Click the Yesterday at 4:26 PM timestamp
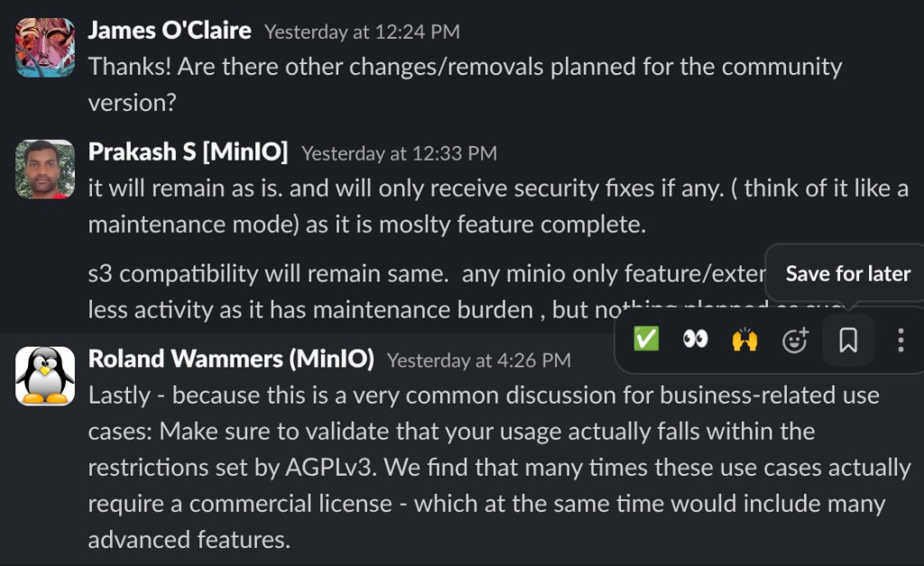This screenshot has height=566, width=924. point(478,360)
